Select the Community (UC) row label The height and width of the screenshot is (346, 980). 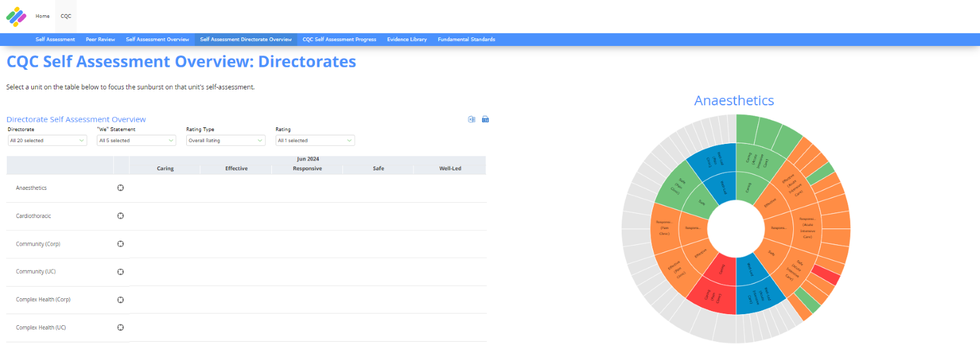(x=36, y=272)
